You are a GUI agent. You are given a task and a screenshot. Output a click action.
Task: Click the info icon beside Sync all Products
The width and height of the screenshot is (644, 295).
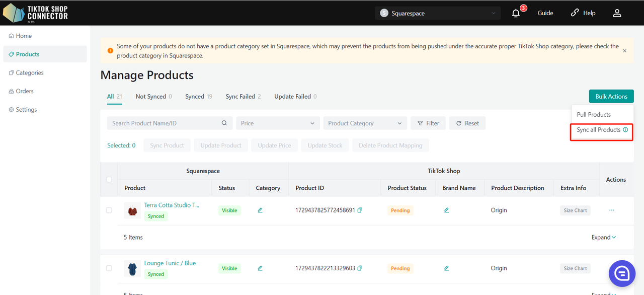click(625, 130)
